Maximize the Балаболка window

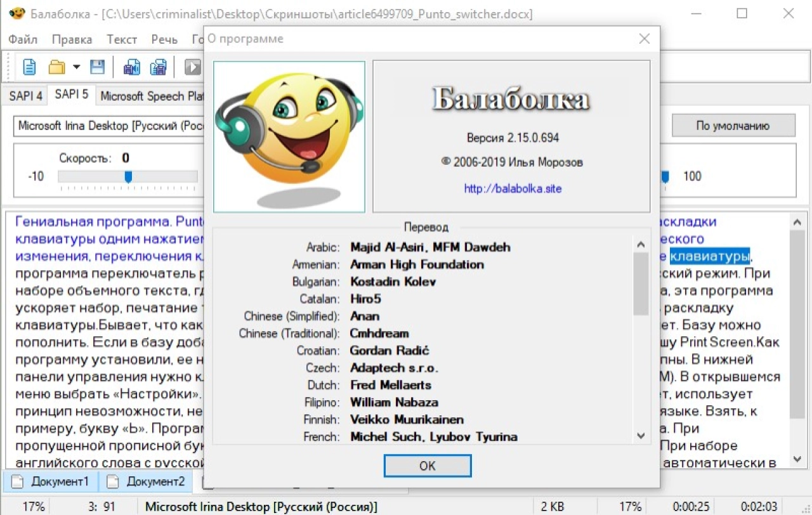pyautogui.click(x=742, y=13)
